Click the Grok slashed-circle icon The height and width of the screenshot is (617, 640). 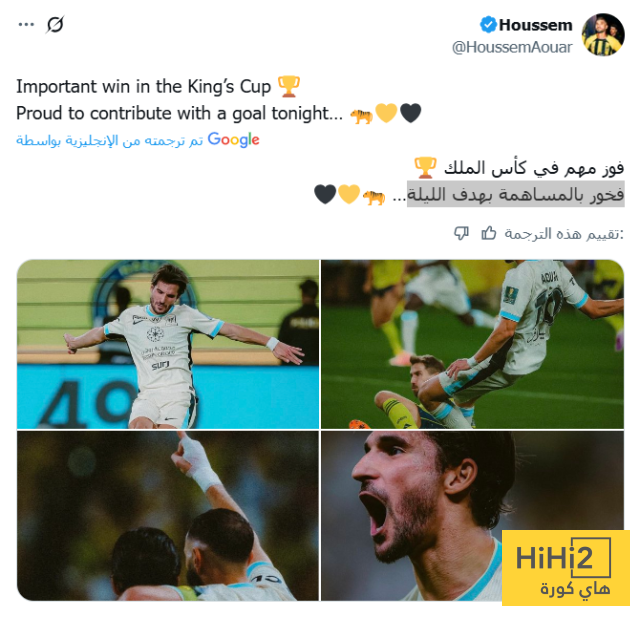[x=55, y=24]
